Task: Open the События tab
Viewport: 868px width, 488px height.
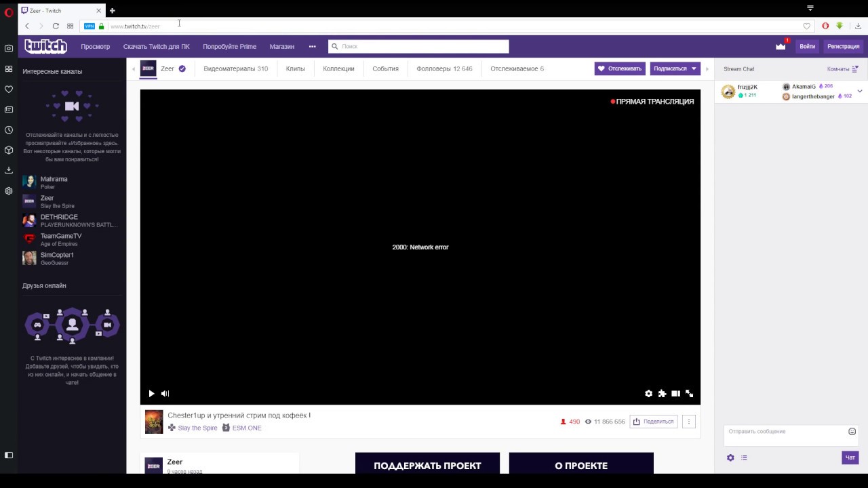Action: coord(385,68)
